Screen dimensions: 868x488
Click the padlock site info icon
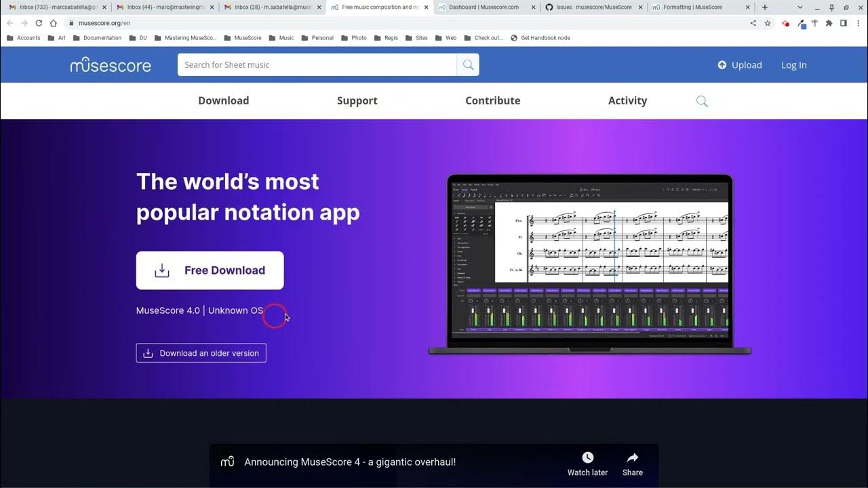coord(72,23)
